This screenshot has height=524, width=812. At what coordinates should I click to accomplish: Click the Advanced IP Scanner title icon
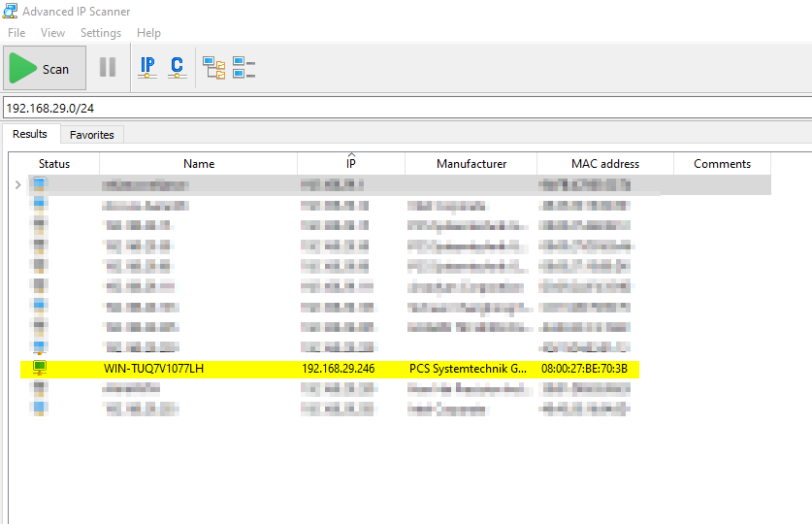pos(10,11)
